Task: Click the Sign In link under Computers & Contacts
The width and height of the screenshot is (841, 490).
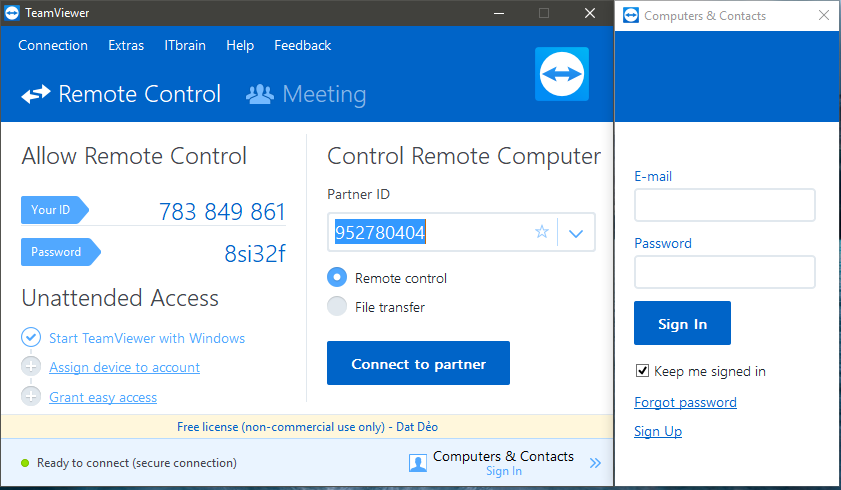Action: pos(504,471)
